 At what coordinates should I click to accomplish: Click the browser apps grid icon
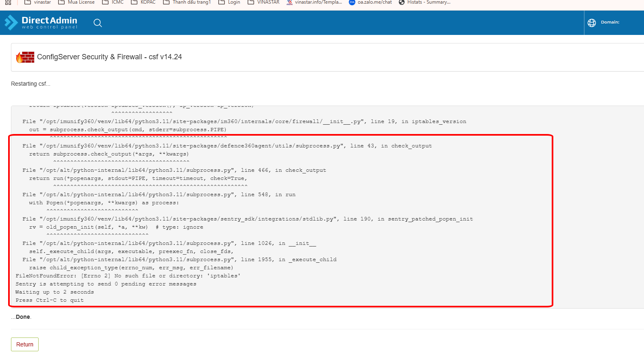8,2
